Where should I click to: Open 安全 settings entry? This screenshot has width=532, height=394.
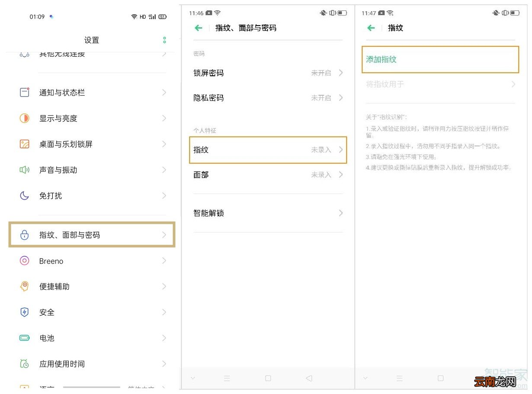[92, 312]
